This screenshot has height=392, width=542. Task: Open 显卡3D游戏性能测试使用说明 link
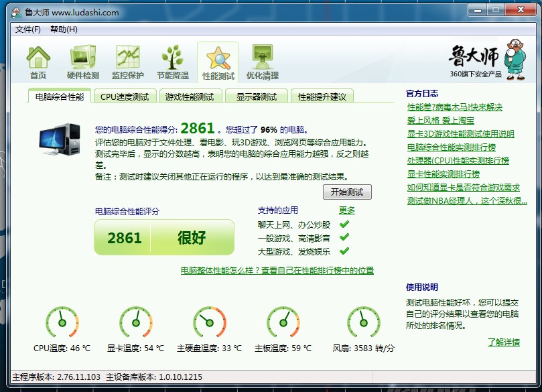[x=460, y=134]
